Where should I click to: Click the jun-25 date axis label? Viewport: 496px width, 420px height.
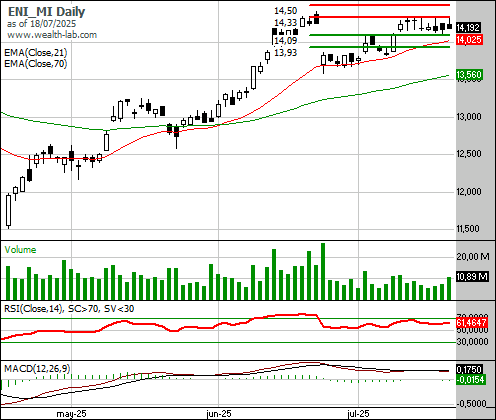[219, 414]
